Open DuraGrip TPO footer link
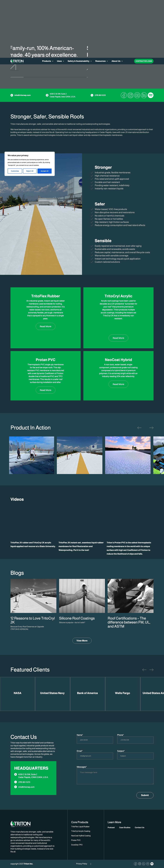This screenshot has height=868, width=164. (77, 845)
